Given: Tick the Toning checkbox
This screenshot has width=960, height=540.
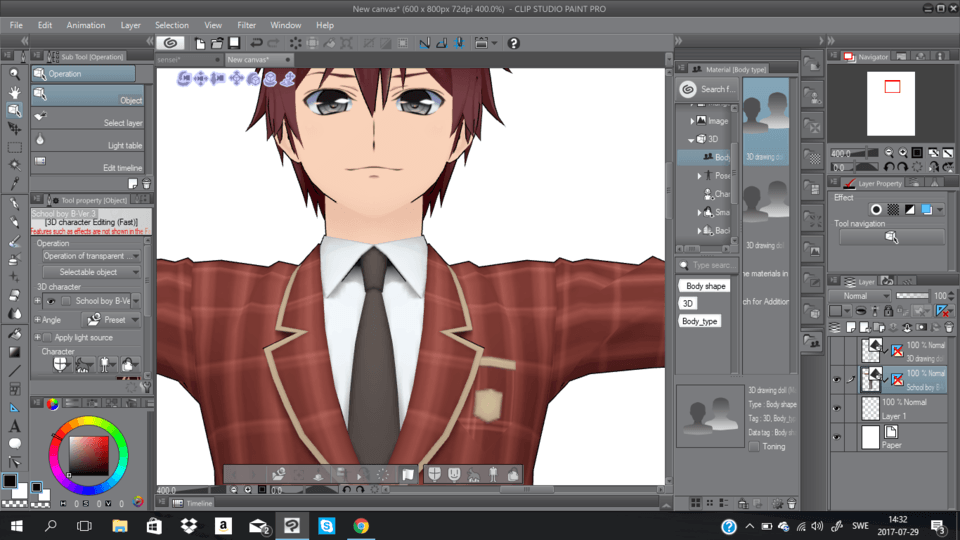Looking at the screenshot, I should tap(755, 446).
